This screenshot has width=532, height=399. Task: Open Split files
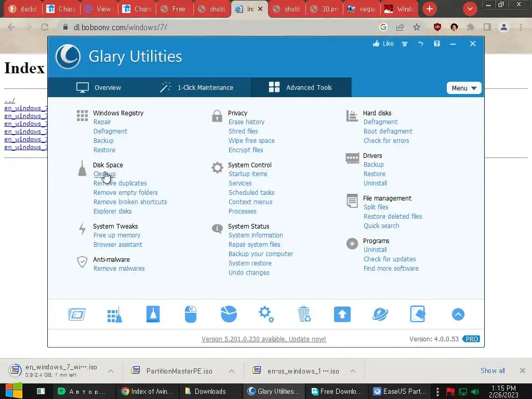point(376,207)
